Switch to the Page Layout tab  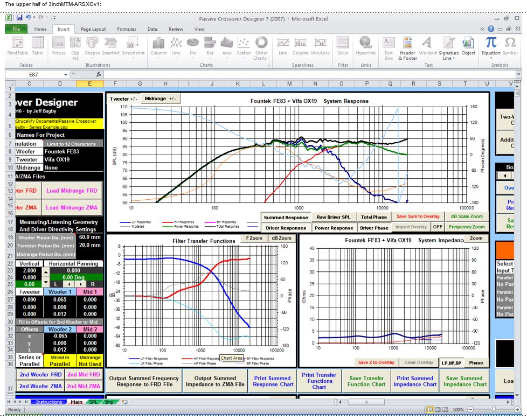click(x=93, y=29)
